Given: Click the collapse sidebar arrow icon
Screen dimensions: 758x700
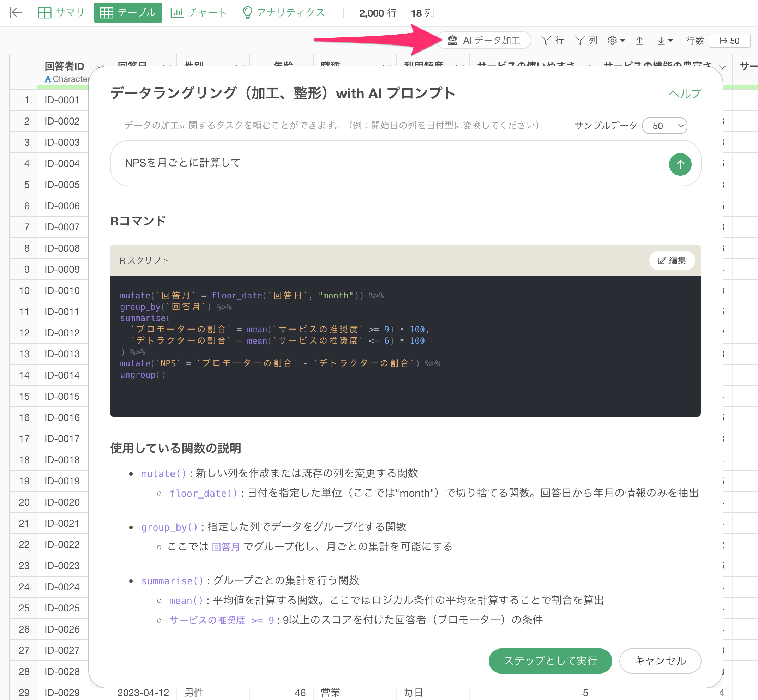Looking at the screenshot, I should click(16, 12).
